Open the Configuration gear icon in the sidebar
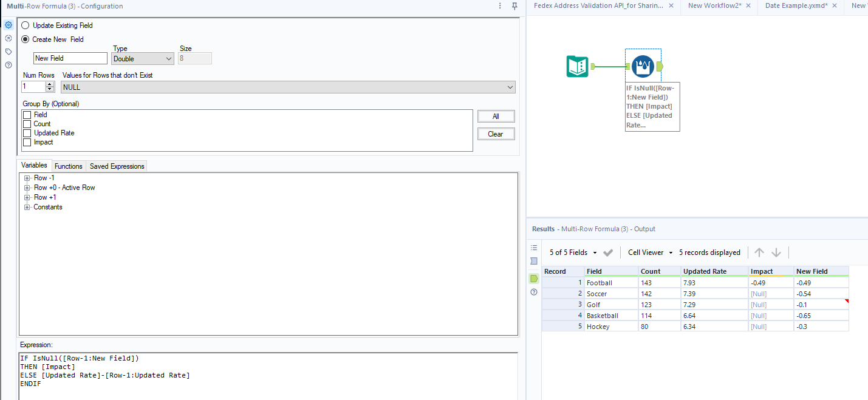868x400 pixels. [8, 25]
